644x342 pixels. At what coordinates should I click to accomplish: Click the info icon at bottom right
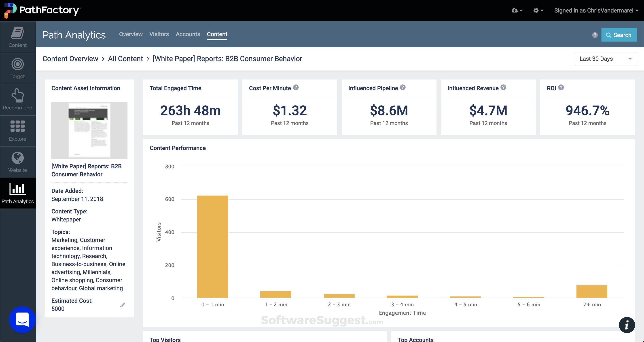pyautogui.click(x=627, y=325)
